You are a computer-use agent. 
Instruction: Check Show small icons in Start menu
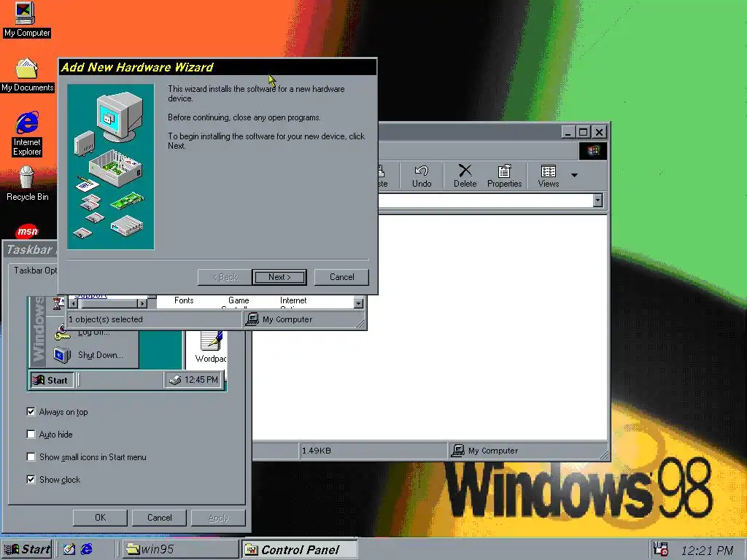(x=31, y=456)
